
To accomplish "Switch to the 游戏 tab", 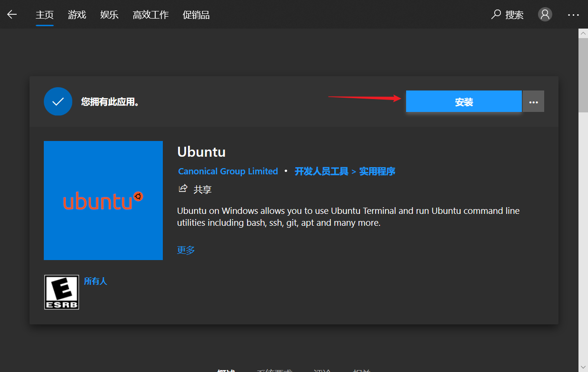I will click(x=77, y=15).
